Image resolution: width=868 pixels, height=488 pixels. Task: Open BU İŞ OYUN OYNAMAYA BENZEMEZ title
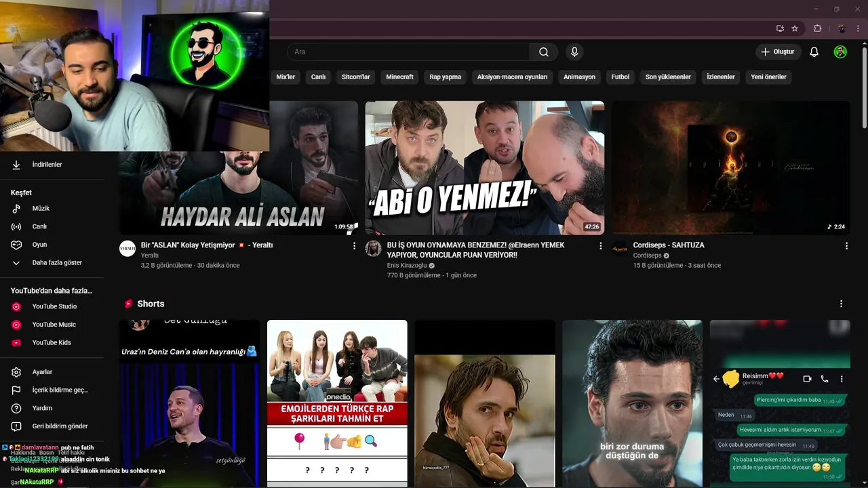(x=476, y=250)
